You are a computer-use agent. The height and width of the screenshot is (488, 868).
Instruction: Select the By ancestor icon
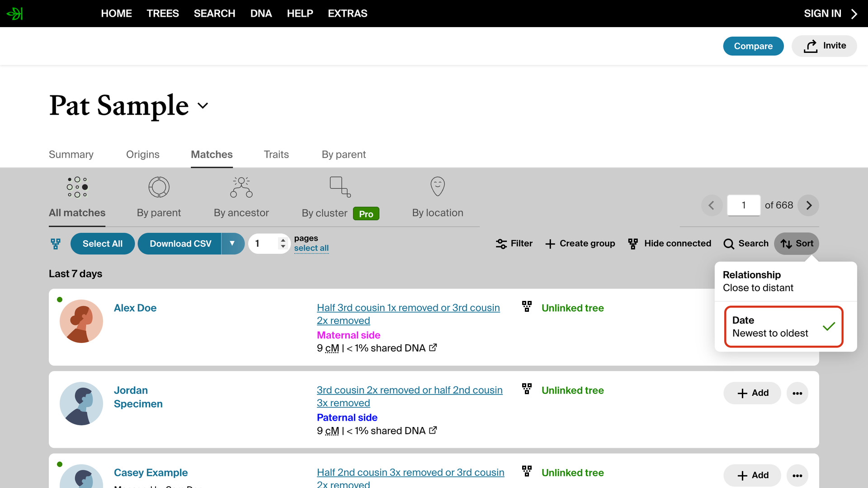coord(241,187)
